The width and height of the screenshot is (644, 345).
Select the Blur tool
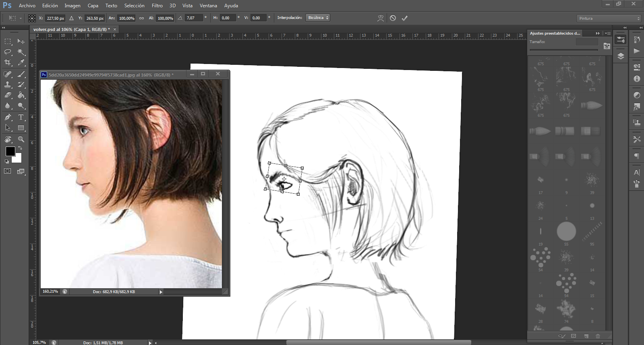point(8,105)
